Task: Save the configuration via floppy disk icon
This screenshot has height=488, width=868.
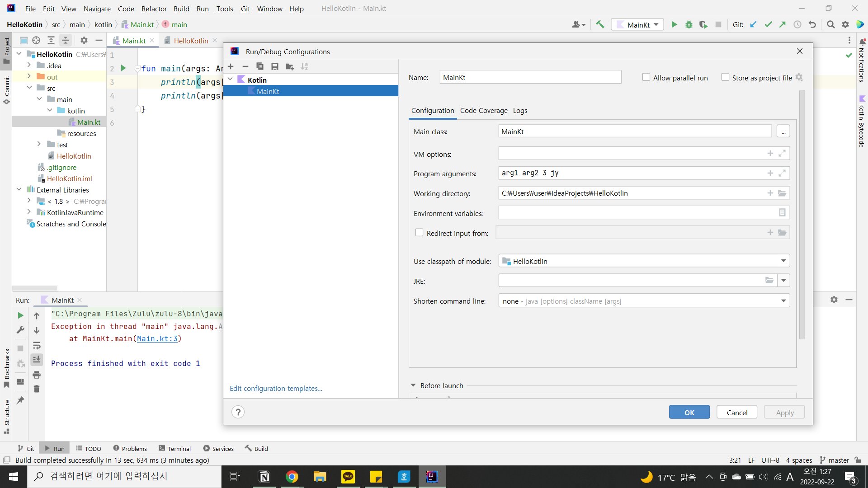Action: point(275,66)
